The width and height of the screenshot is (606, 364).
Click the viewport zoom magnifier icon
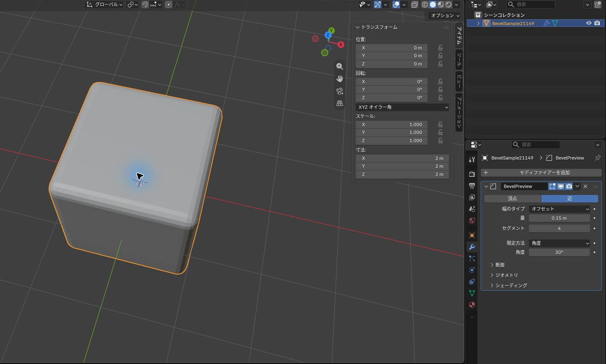click(x=340, y=66)
